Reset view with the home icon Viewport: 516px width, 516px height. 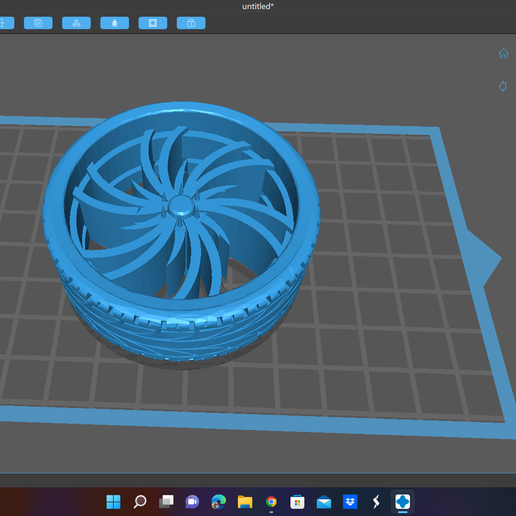pyautogui.click(x=503, y=53)
